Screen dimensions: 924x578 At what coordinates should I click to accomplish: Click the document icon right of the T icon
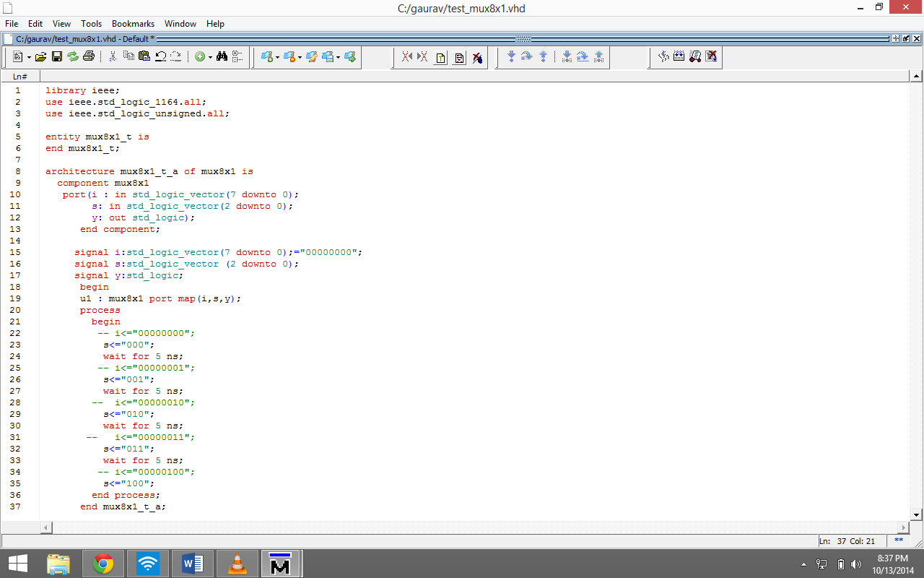pos(459,57)
